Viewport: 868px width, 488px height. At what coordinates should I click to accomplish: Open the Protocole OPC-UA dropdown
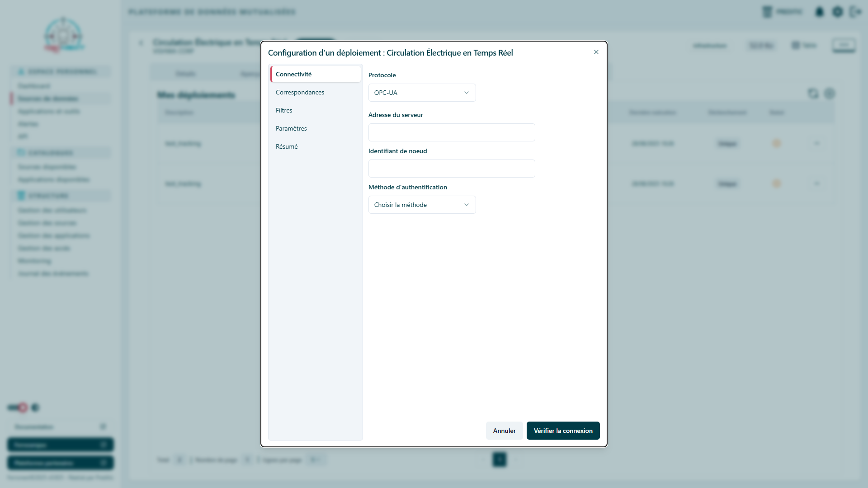pos(422,93)
